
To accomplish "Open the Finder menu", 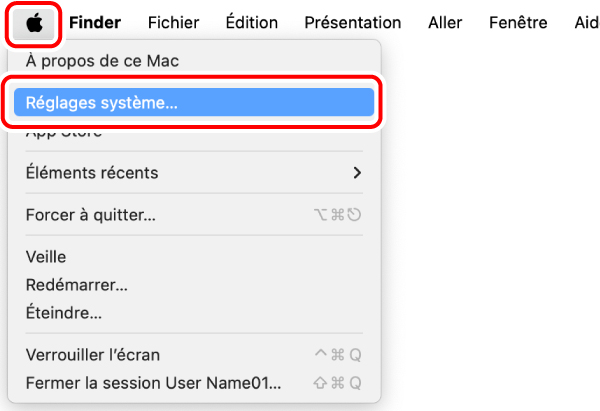I will coord(95,22).
